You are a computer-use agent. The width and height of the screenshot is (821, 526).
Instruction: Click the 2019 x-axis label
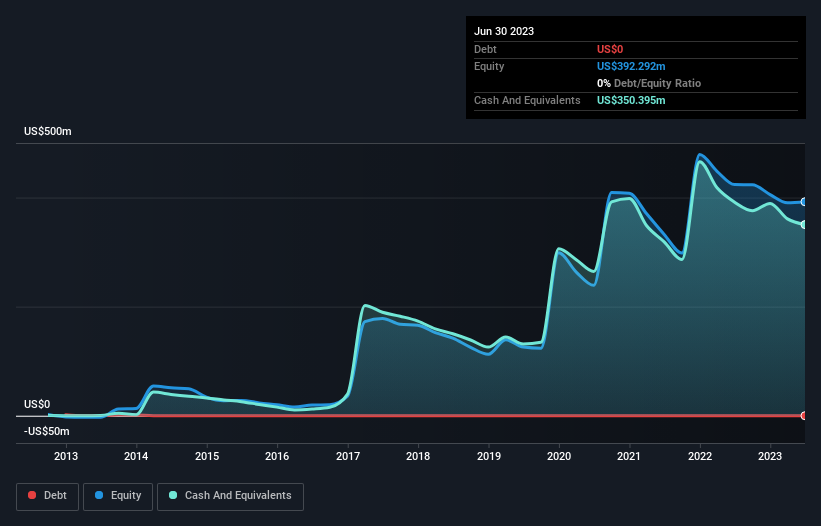point(489,456)
